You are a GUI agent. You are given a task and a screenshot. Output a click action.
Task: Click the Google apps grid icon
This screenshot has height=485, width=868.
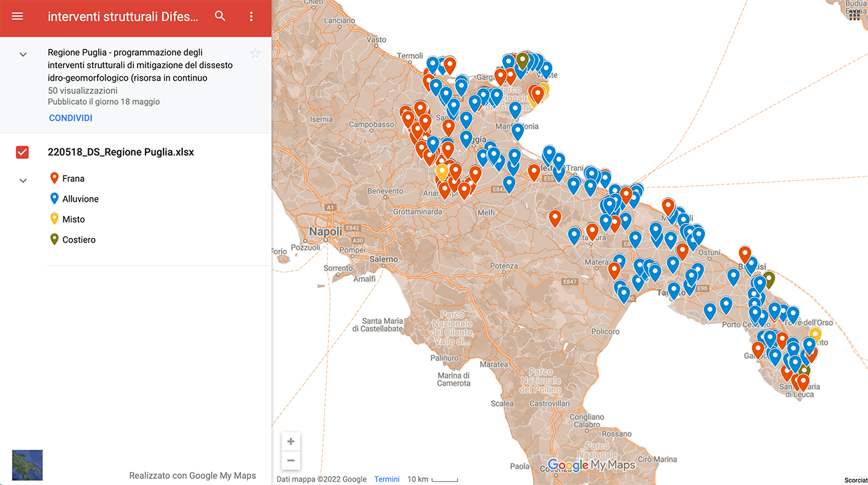(855, 15)
